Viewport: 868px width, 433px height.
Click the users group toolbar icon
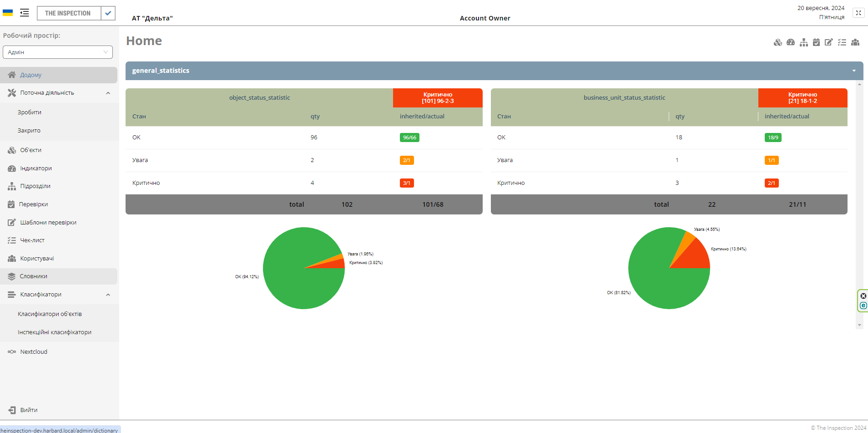[x=855, y=42]
